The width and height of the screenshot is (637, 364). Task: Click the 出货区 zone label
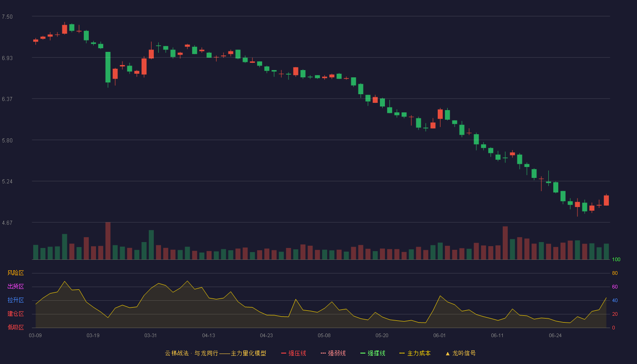(x=15, y=287)
